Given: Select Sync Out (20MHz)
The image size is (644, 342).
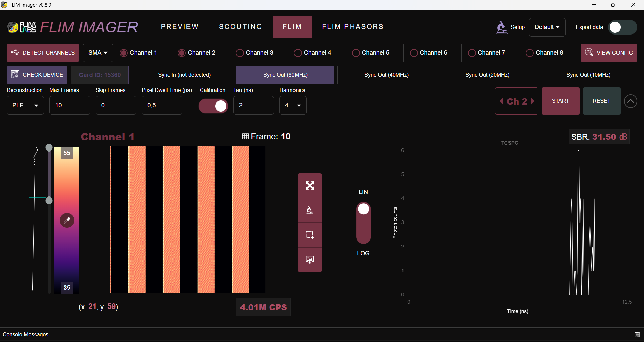Looking at the screenshot, I should point(487,75).
